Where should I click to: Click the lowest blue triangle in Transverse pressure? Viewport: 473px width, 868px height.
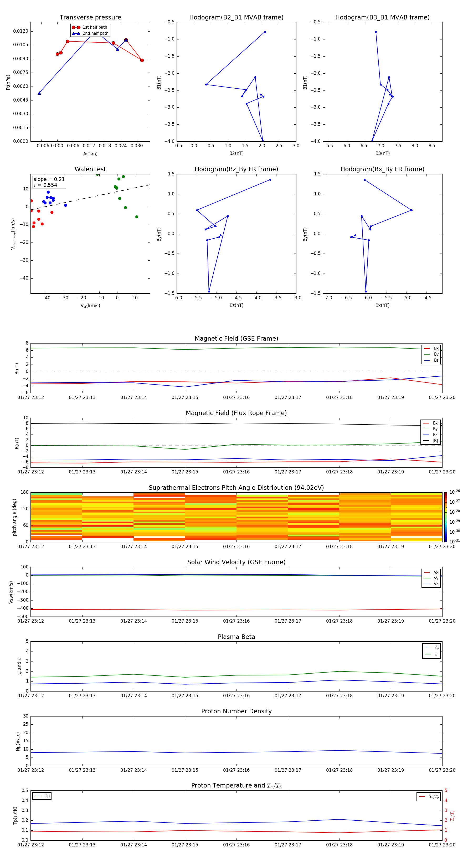point(39,93)
